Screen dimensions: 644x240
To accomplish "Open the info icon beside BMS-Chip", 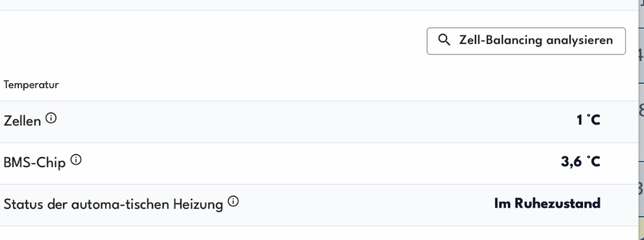I will [x=76, y=160].
